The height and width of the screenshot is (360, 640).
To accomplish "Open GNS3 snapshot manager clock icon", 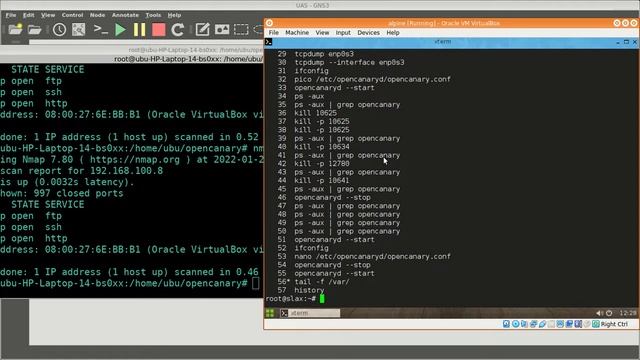I will click(59, 29).
